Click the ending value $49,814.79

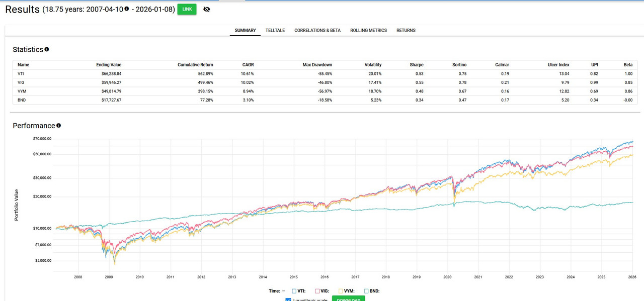click(x=111, y=91)
